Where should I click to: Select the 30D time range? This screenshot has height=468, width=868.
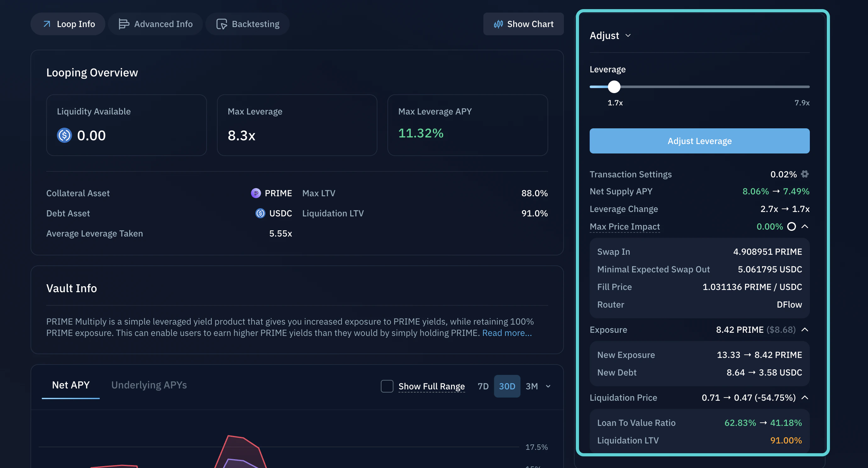pyautogui.click(x=507, y=386)
